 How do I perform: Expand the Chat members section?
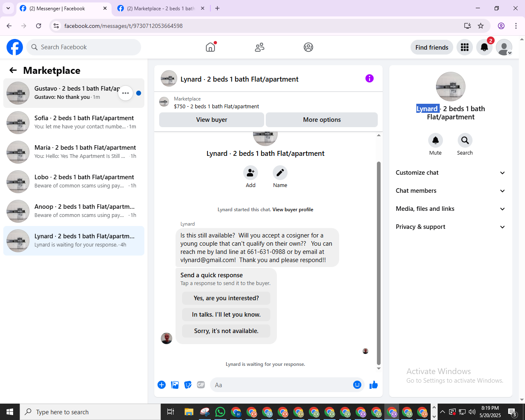click(x=451, y=191)
